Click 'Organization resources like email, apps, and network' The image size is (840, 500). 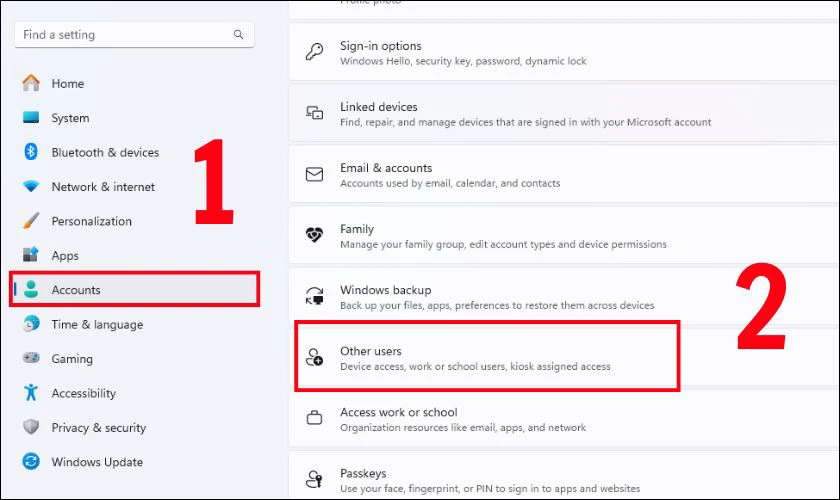(463, 427)
